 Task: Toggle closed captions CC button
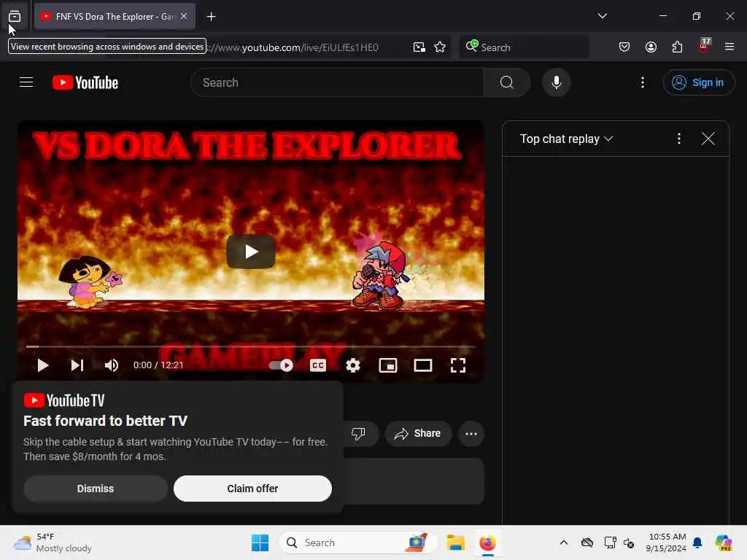click(318, 365)
